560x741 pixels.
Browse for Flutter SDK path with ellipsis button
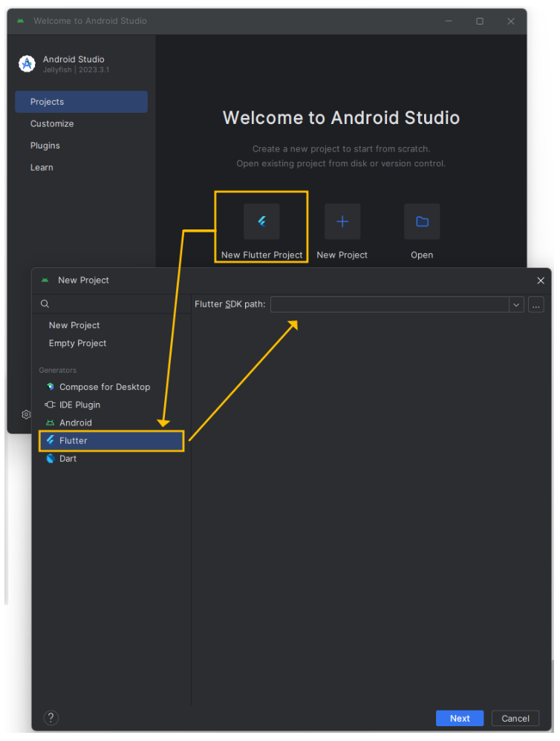(x=536, y=305)
